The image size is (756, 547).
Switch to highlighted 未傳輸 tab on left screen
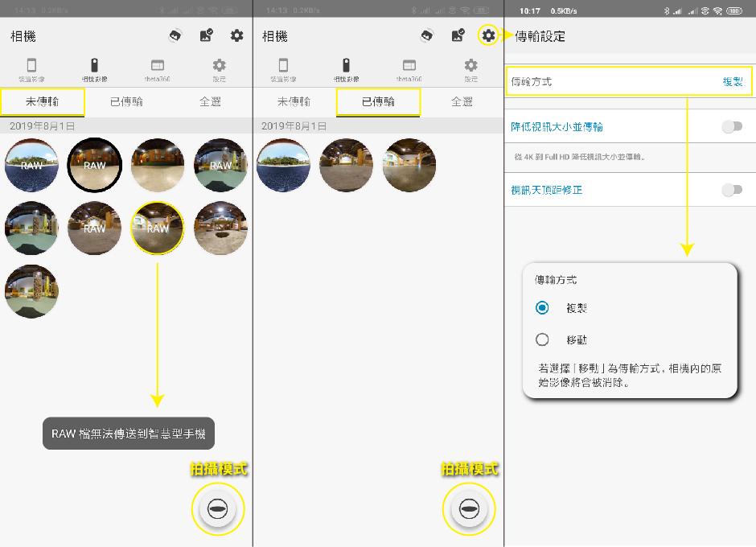coord(43,102)
